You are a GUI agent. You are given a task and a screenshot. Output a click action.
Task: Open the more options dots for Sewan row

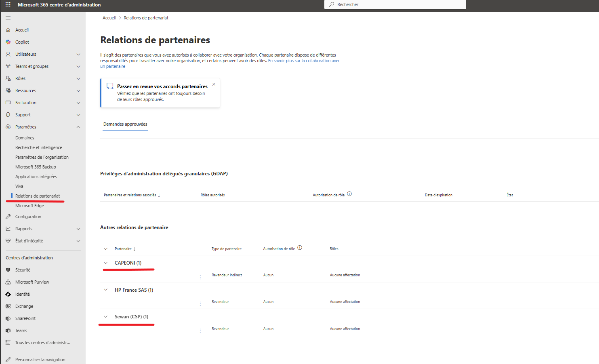pyautogui.click(x=200, y=331)
